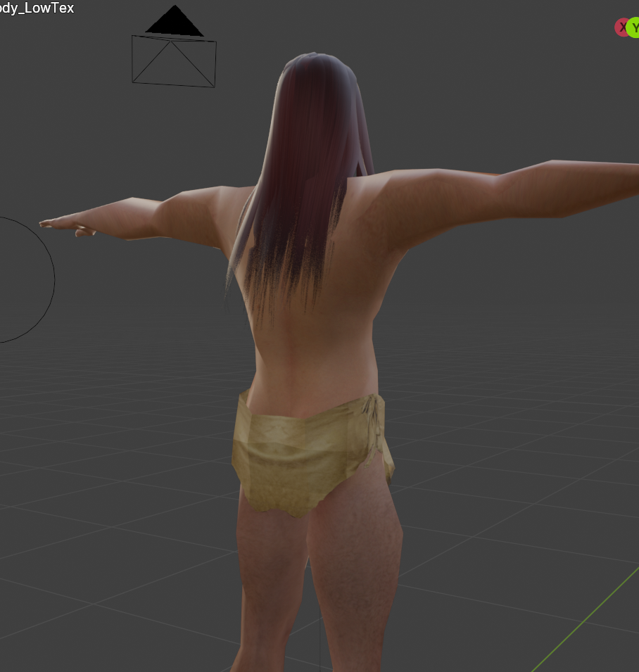The width and height of the screenshot is (639, 672).
Task: Click the green Y axis gizmo handle
Action: click(x=633, y=28)
